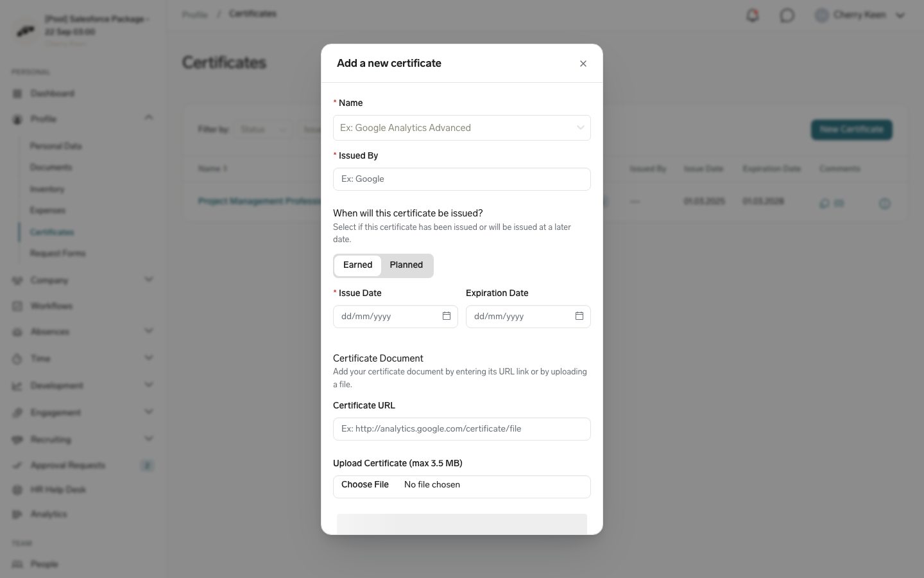This screenshot has height=578, width=924.
Task: Click into the Issue Date field
Action: pos(395,317)
